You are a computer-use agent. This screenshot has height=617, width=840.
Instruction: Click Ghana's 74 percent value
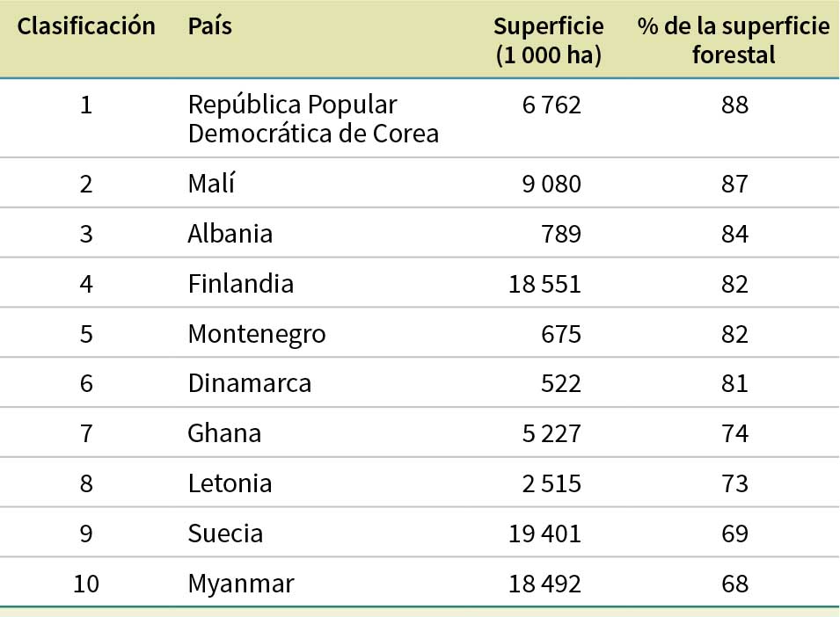[x=734, y=434]
